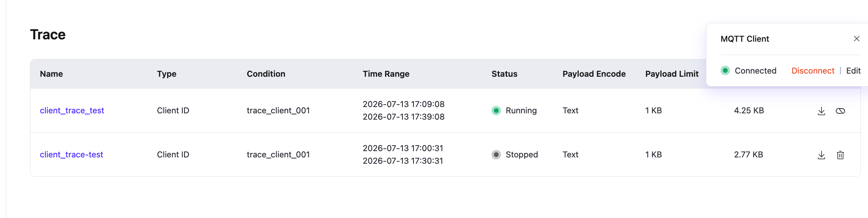Download log for stopped client_trace-test
This screenshot has height=218, width=868.
tap(821, 155)
